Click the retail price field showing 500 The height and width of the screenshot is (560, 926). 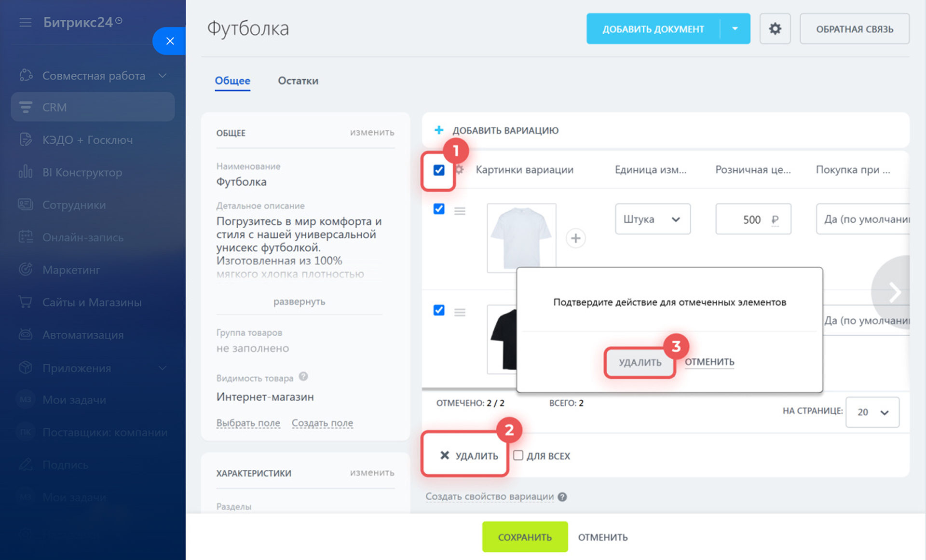click(745, 219)
